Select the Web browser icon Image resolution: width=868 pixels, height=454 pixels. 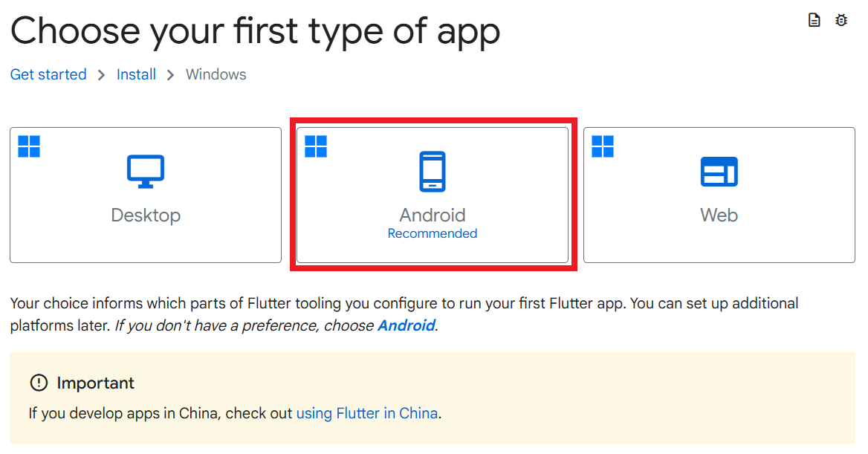click(719, 171)
